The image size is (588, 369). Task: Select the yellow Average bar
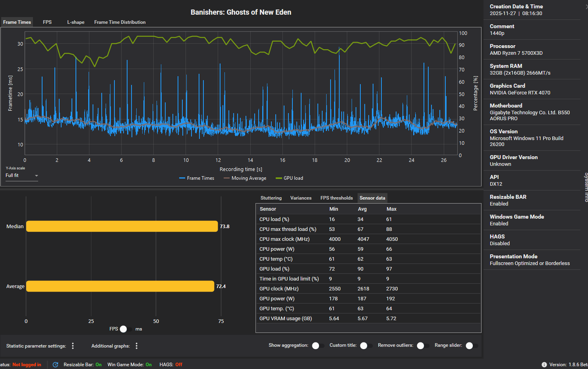120,286
